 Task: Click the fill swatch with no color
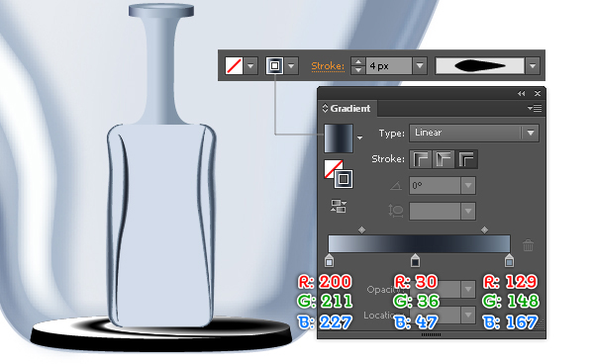[234, 66]
